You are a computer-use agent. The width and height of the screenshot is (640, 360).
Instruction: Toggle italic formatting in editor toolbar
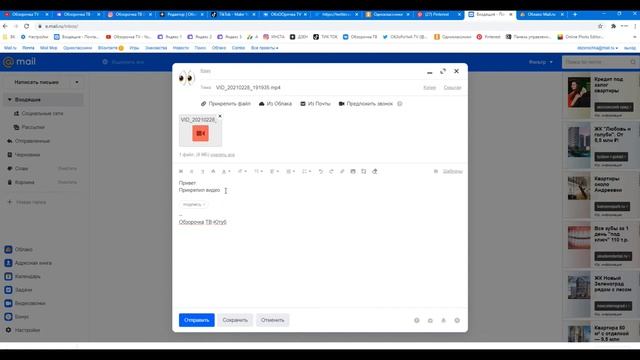click(192, 171)
